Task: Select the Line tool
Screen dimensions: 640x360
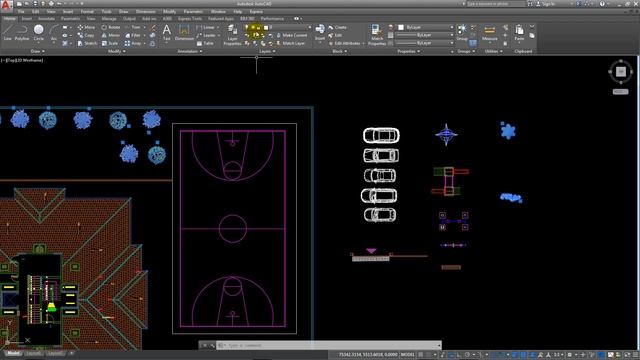Action: pos(8,33)
